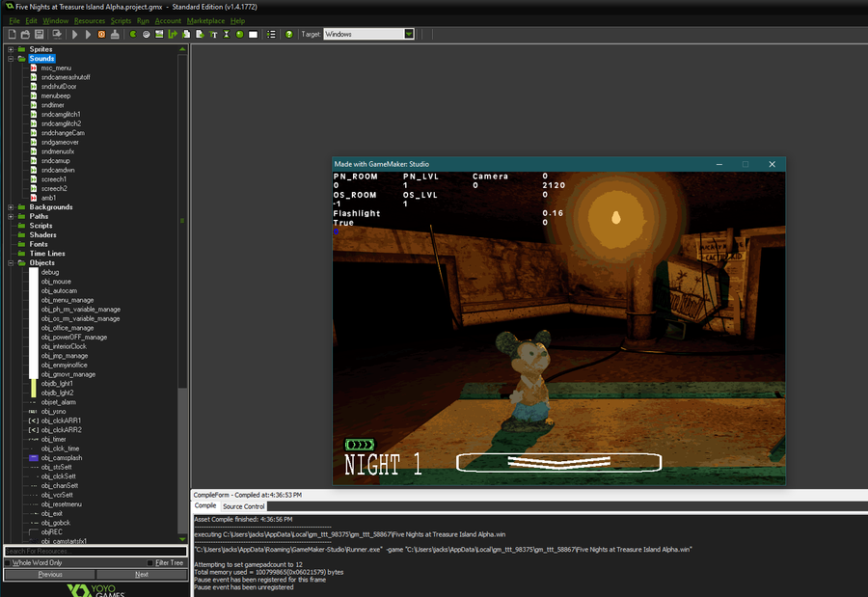Toggle the Filter Tree checkbox
Image resolution: width=868 pixels, height=597 pixels.
(150, 562)
